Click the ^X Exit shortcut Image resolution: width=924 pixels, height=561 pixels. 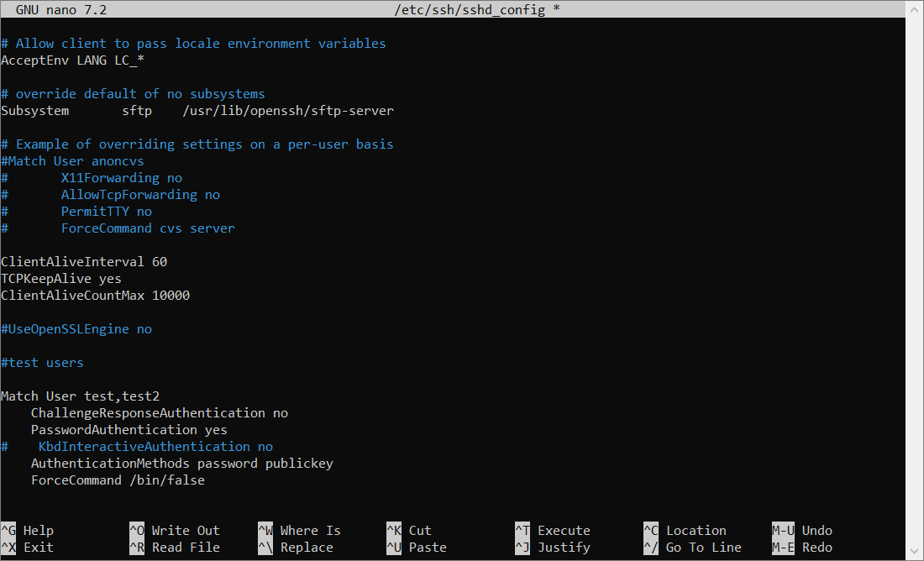(x=28, y=548)
